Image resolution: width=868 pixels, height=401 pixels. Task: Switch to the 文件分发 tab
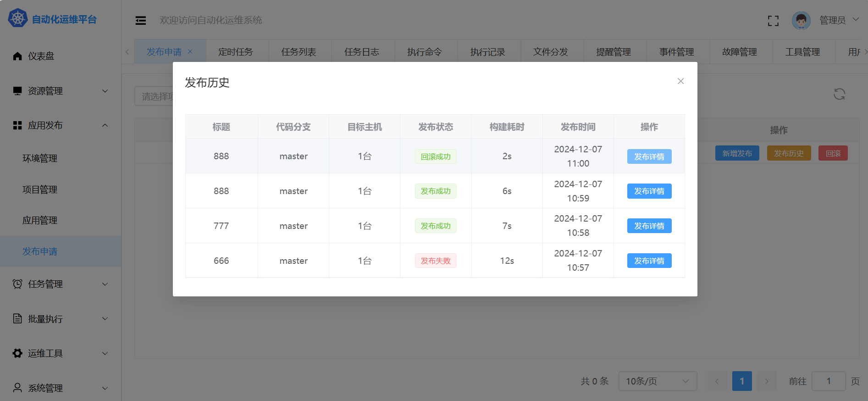(550, 52)
